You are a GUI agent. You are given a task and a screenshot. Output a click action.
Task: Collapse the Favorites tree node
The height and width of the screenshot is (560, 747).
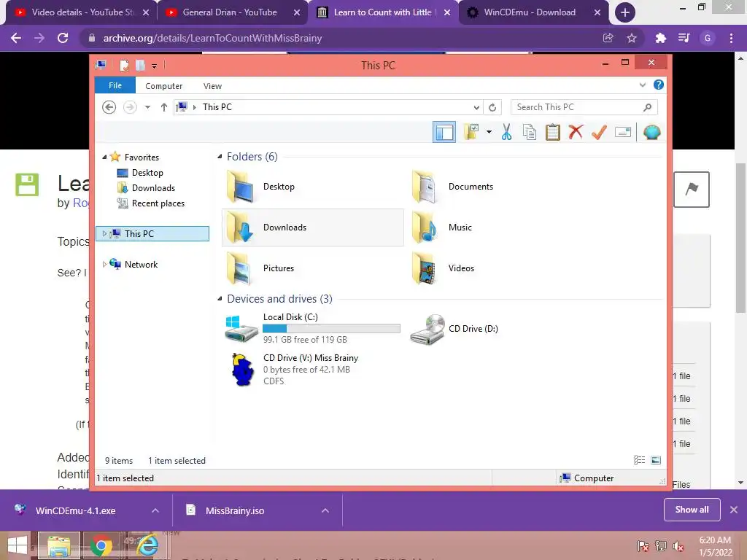(x=104, y=157)
